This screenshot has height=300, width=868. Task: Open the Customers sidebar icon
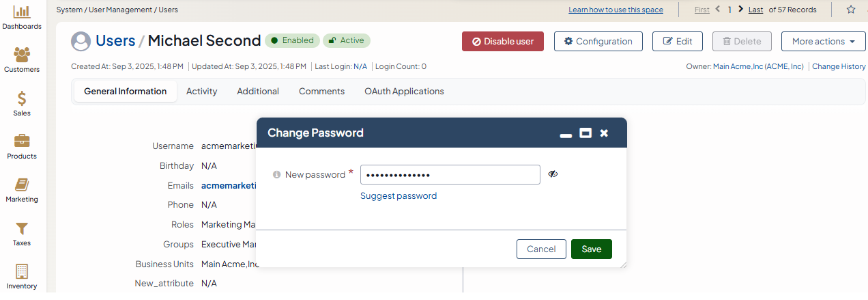(x=22, y=55)
